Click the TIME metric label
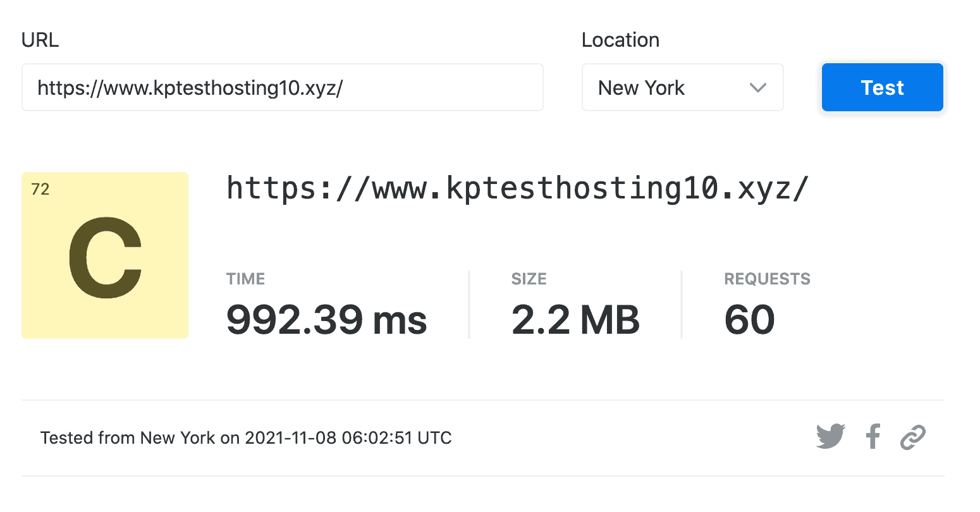The height and width of the screenshot is (512, 980). (x=245, y=279)
